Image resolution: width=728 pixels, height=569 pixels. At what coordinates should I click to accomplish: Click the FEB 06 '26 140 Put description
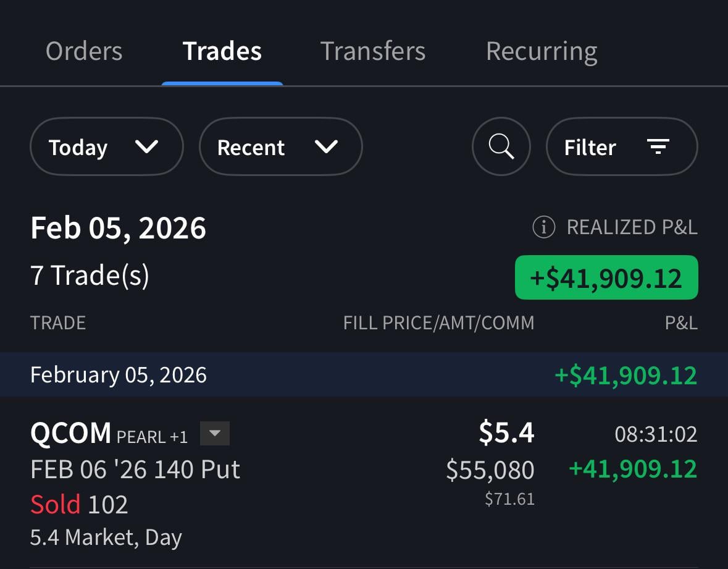point(135,470)
